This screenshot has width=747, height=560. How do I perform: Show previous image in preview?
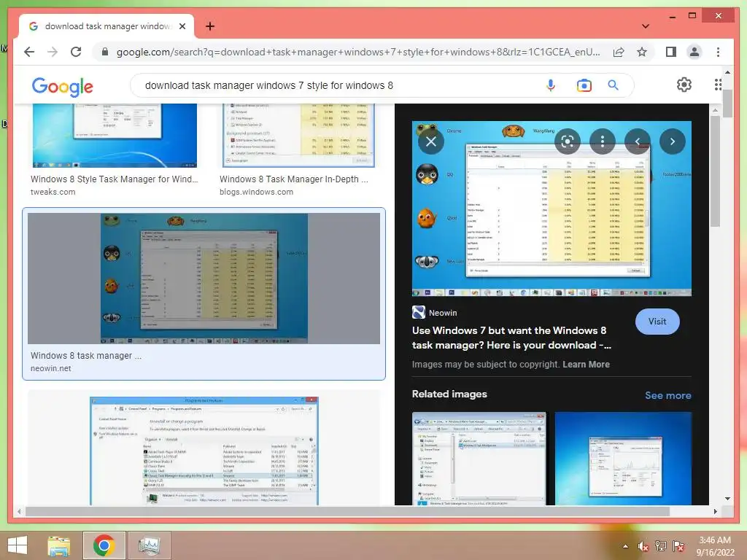[x=638, y=141]
